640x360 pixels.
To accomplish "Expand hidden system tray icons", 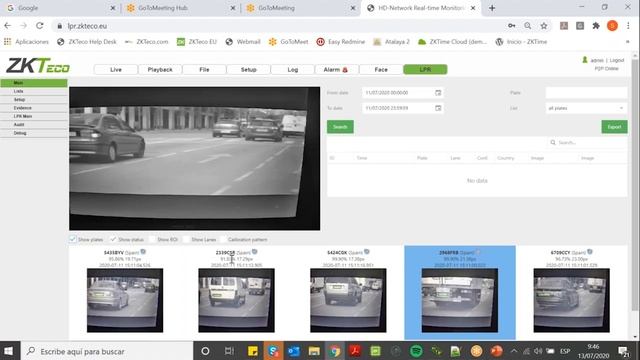I will pos(514,351).
